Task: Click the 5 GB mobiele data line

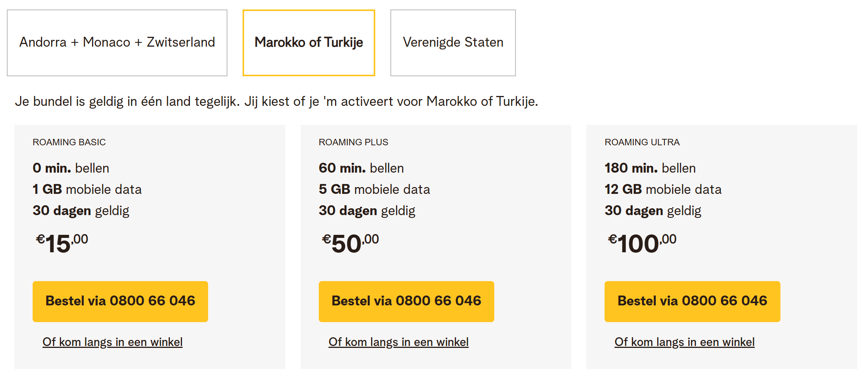Action: point(374,189)
